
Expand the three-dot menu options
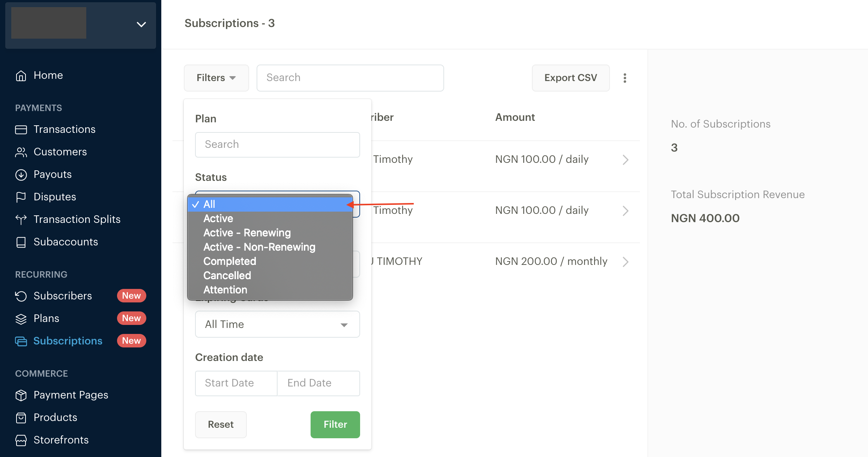coord(625,78)
